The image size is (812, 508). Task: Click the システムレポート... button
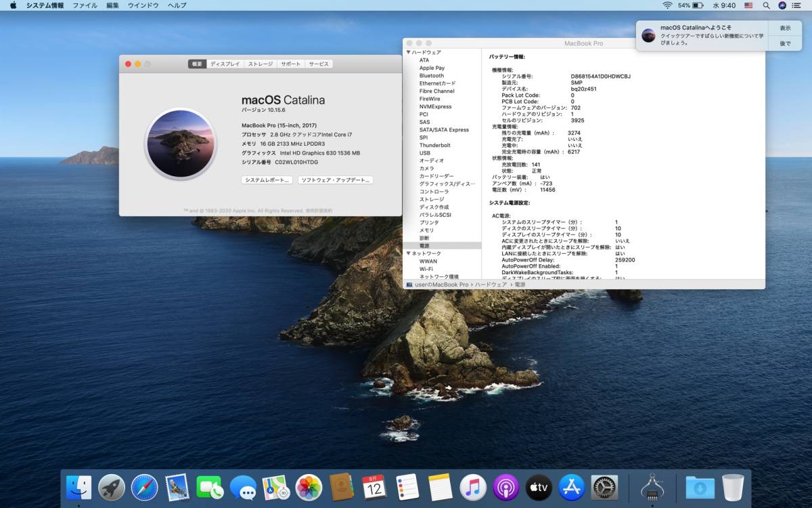[267, 180]
